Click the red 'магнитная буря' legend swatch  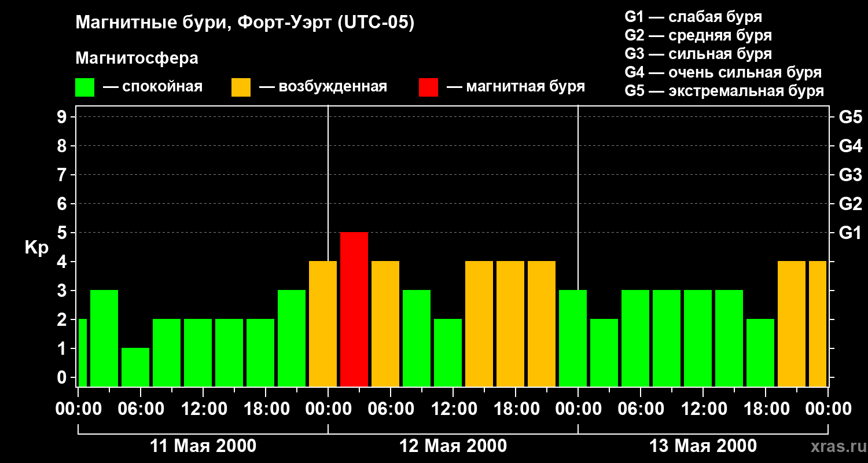click(428, 87)
